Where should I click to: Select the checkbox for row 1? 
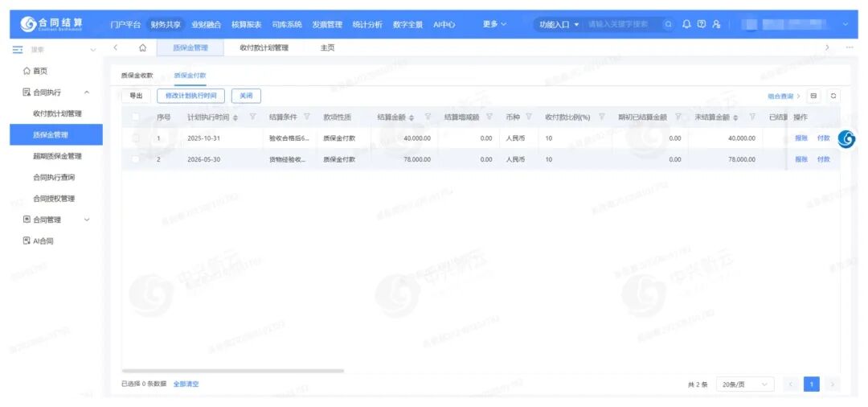pyautogui.click(x=136, y=138)
